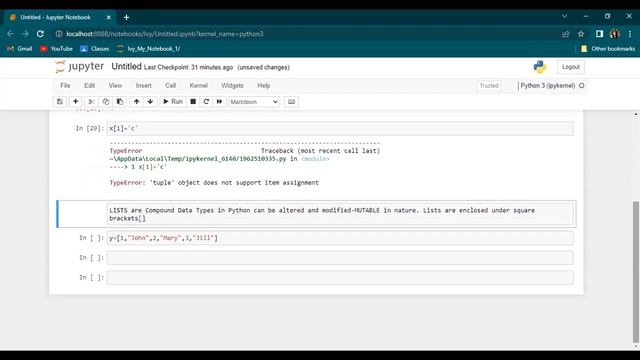The height and width of the screenshot is (360, 640).
Task: Open Chrome side panel icon
Action: click(x=599, y=34)
